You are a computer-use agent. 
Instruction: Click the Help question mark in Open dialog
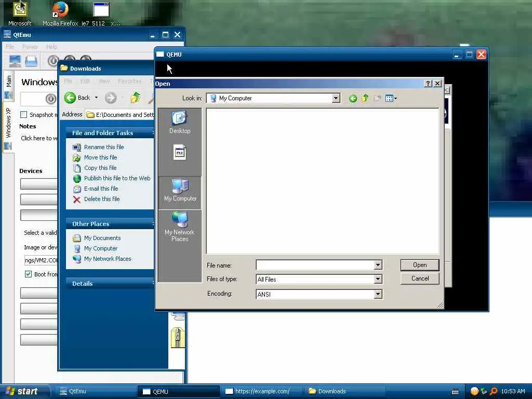428,84
